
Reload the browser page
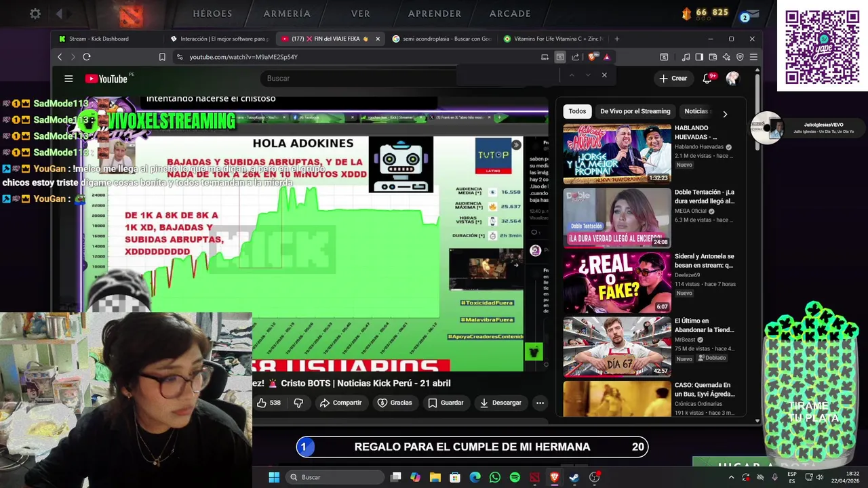click(x=87, y=57)
